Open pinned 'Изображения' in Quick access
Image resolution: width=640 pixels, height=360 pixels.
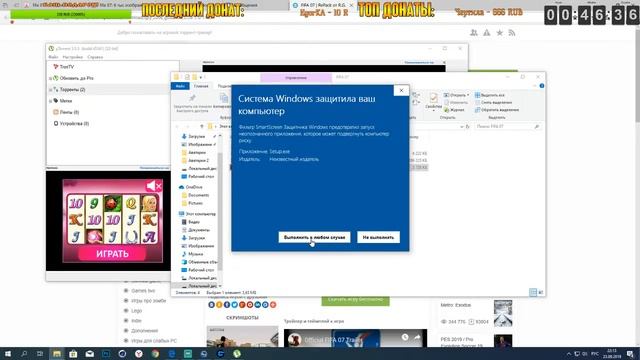point(197,144)
